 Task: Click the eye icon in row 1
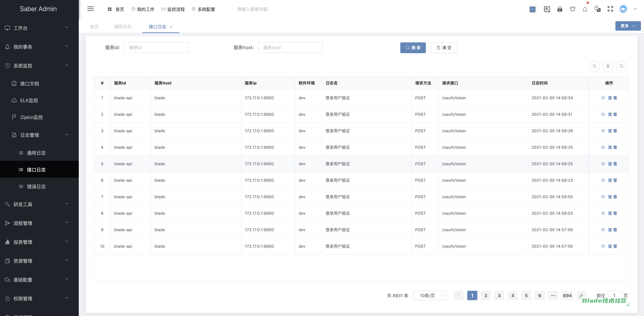(x=603, y=98)
